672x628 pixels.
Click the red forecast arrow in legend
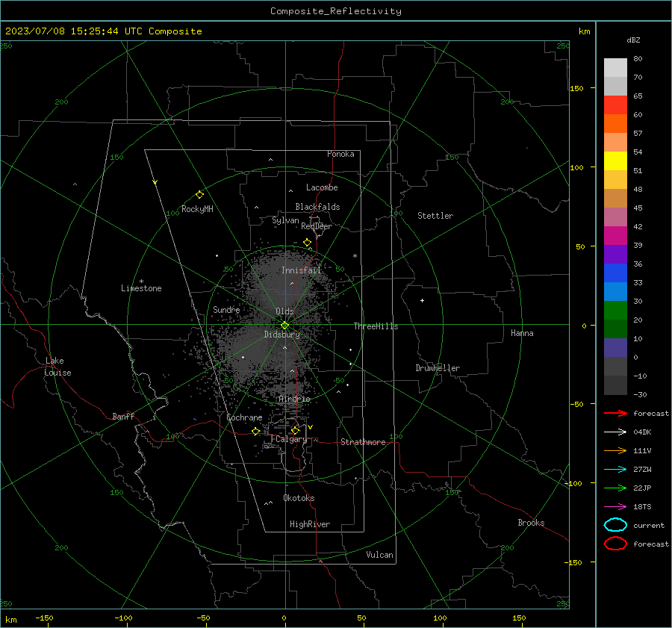click(x=615, y=413)
